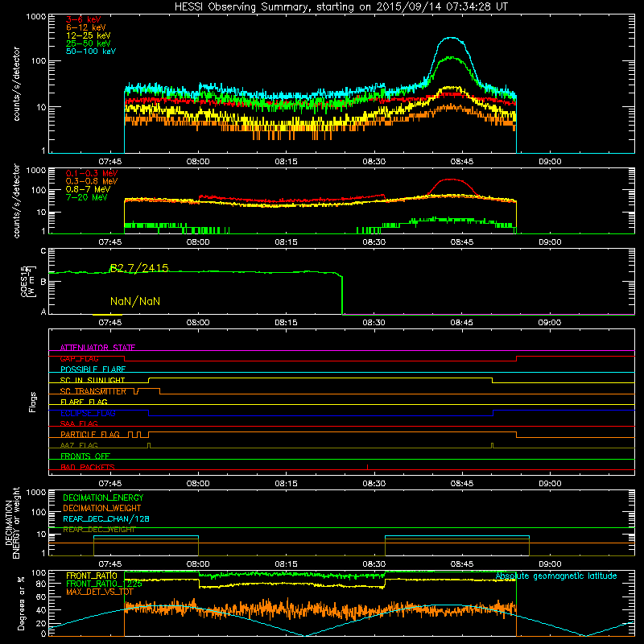
Task: Select the 6-12 keV legend label
Action: [86, 27]
